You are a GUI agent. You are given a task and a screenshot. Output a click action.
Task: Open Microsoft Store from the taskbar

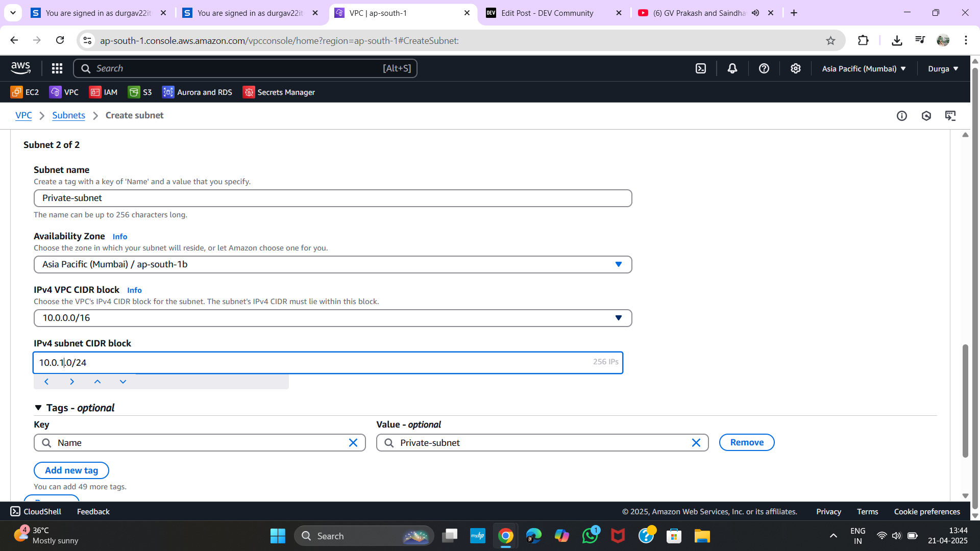point(674,536)
